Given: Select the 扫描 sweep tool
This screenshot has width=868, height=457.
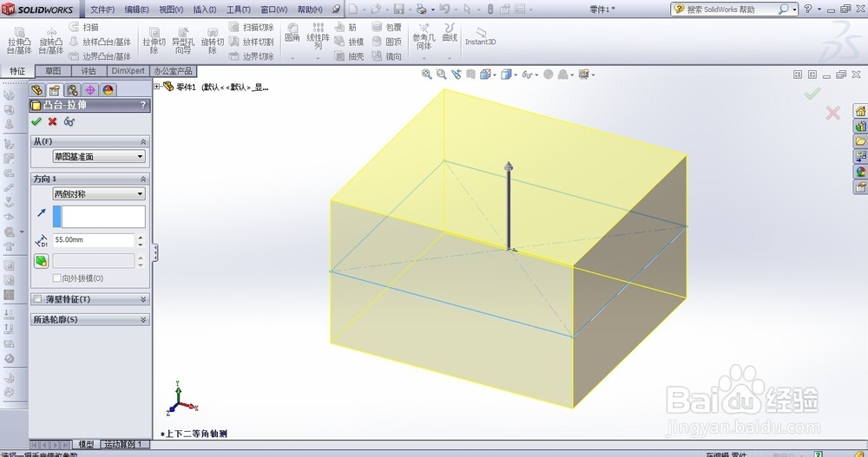Looking at the screenshot, I should (84, 27).
